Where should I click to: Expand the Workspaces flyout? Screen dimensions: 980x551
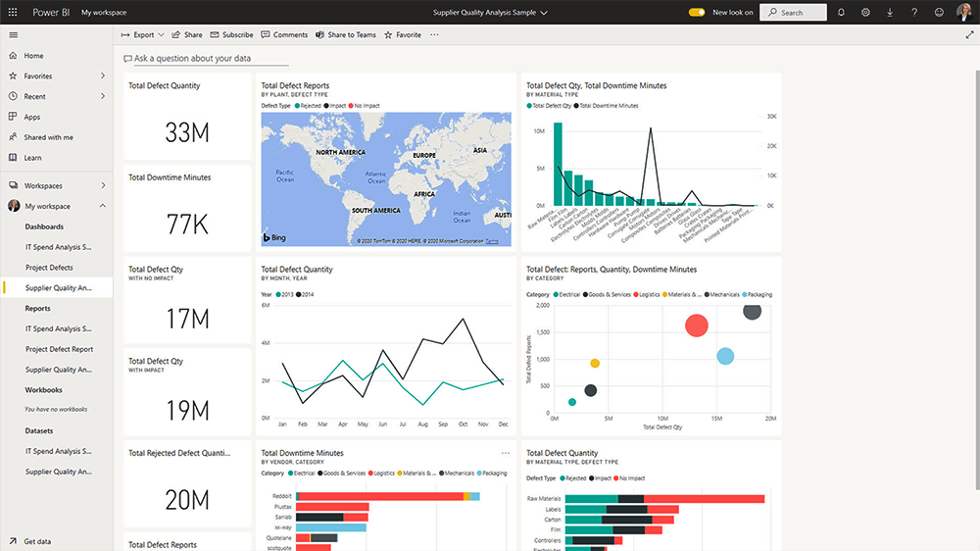[x=103, y=185]
